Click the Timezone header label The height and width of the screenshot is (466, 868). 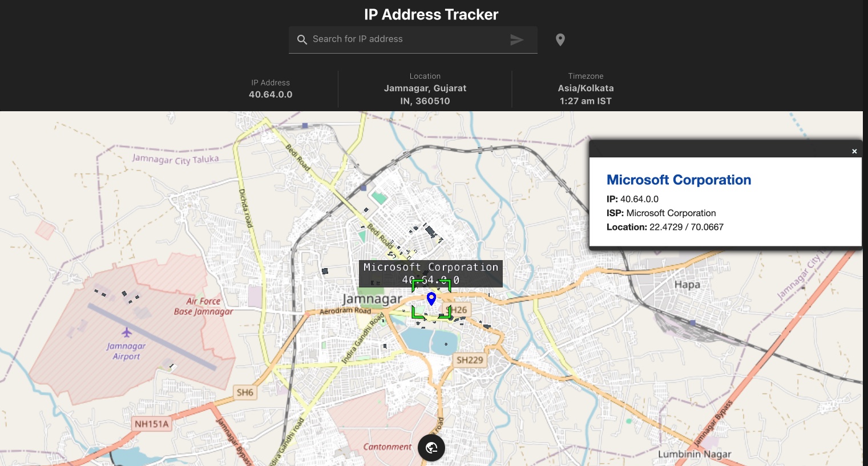(586, 76)
